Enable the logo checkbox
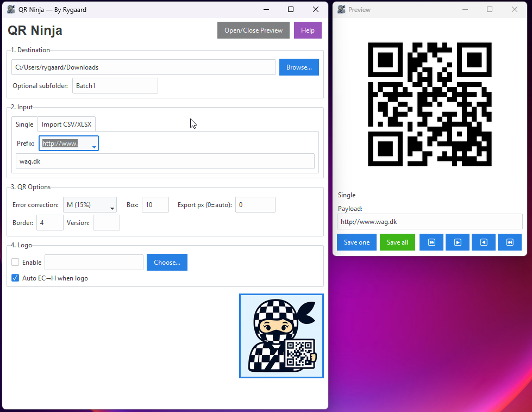Screen dimensions: 532x412 click(x=15, y=262)
